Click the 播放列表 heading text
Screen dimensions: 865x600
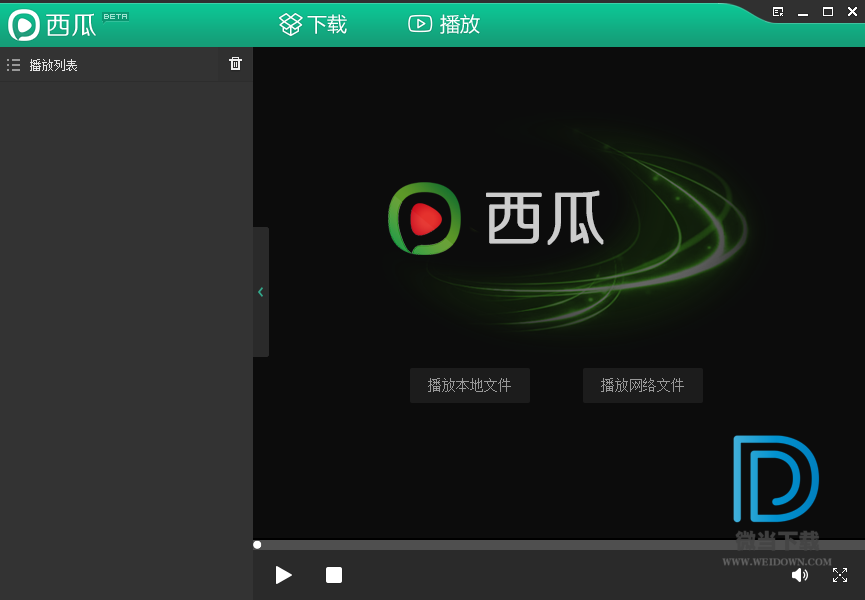click(x=53, y=65)
